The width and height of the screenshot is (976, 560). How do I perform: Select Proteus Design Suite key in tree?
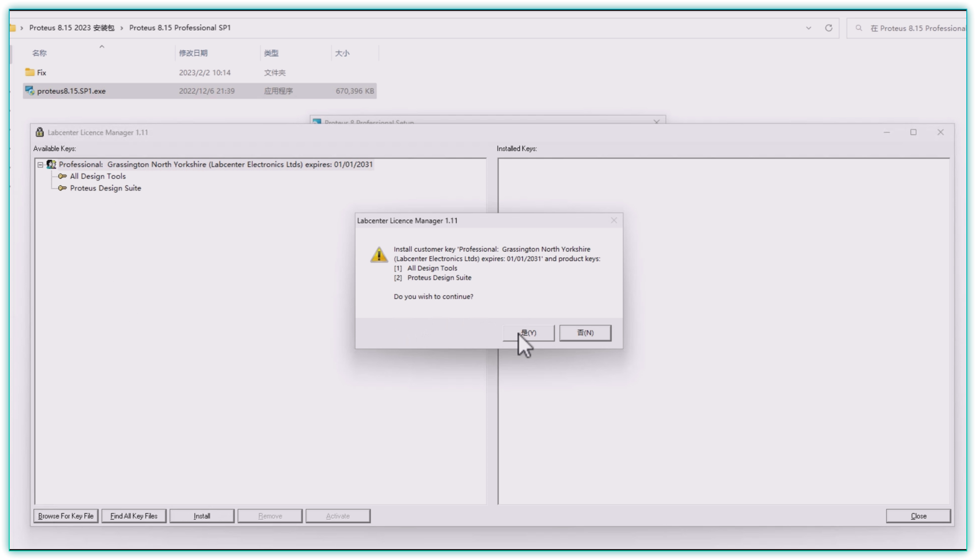106,188
